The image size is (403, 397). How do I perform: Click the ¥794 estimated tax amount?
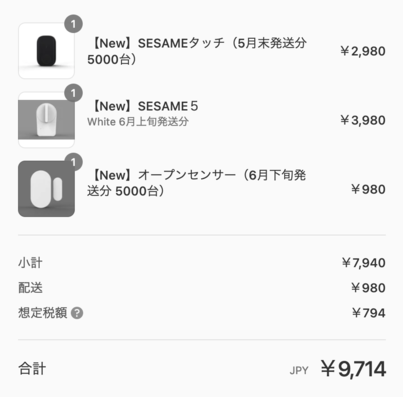coord(369,313)
